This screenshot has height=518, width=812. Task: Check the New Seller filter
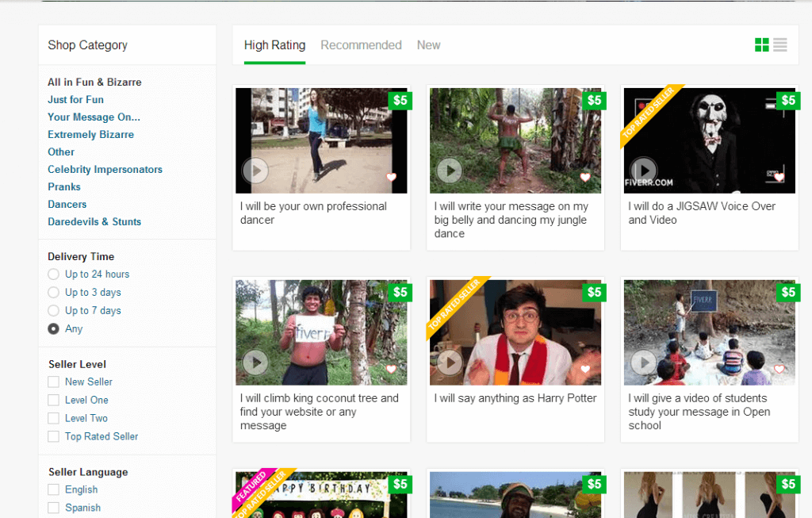pos(53,382)
